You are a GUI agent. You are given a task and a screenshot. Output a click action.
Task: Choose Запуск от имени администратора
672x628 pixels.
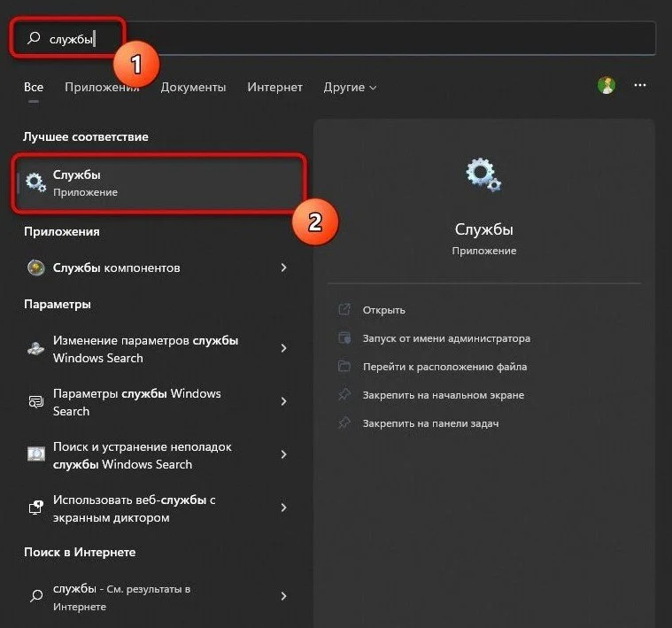click(x=446, y=338)
